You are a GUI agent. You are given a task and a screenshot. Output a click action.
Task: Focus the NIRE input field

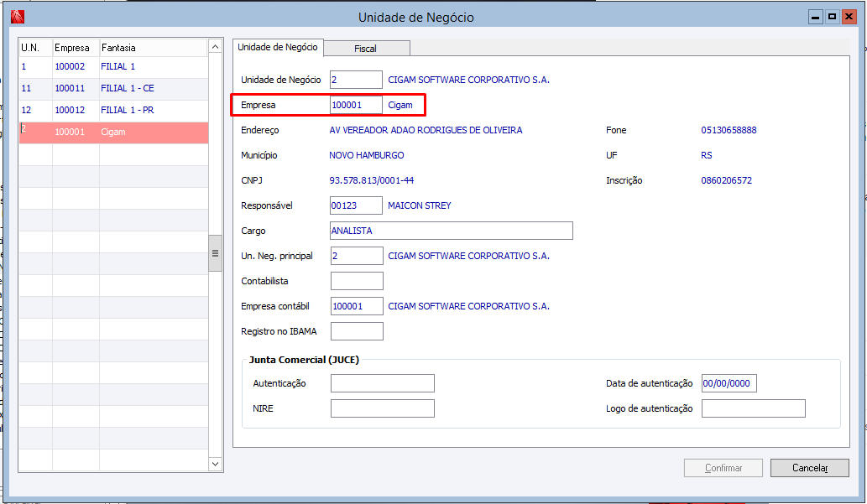pyautogui.click(x=383, y=408)
